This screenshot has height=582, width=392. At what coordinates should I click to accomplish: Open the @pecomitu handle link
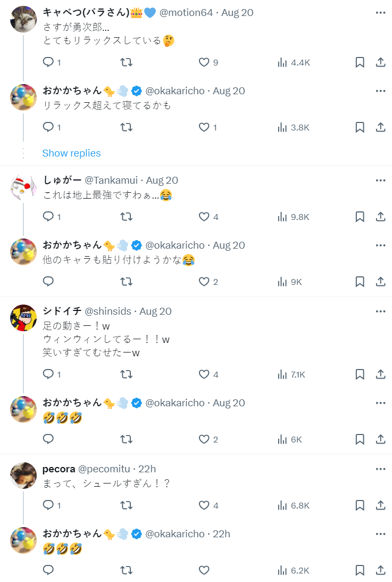pos(104,469)
